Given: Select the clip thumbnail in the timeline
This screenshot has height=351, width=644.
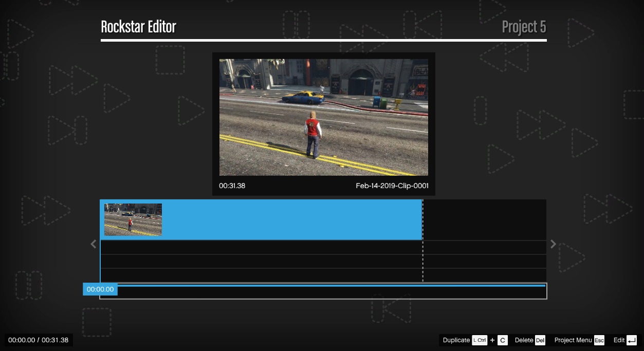Looking at the screenshot, I should tap(133, 220).
